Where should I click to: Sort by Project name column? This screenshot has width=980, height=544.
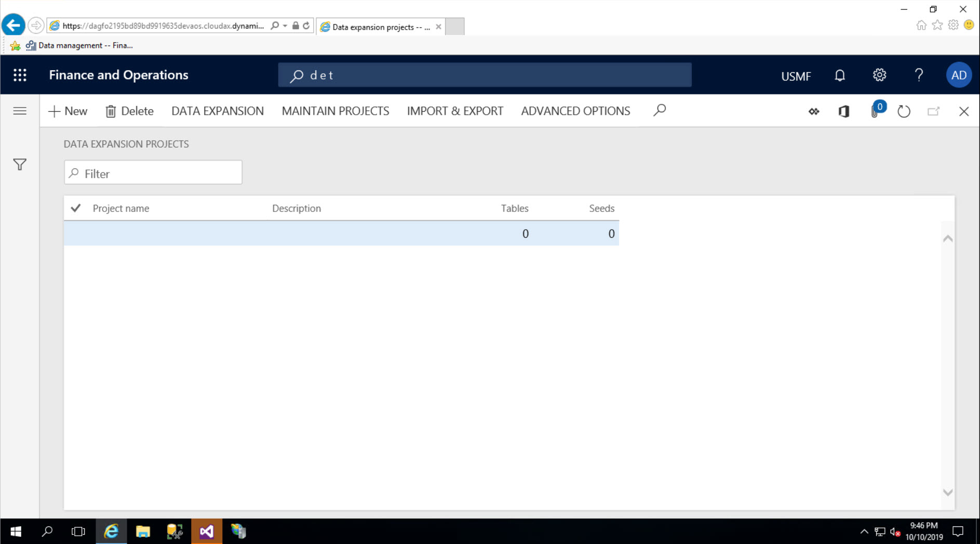point(121,208)
